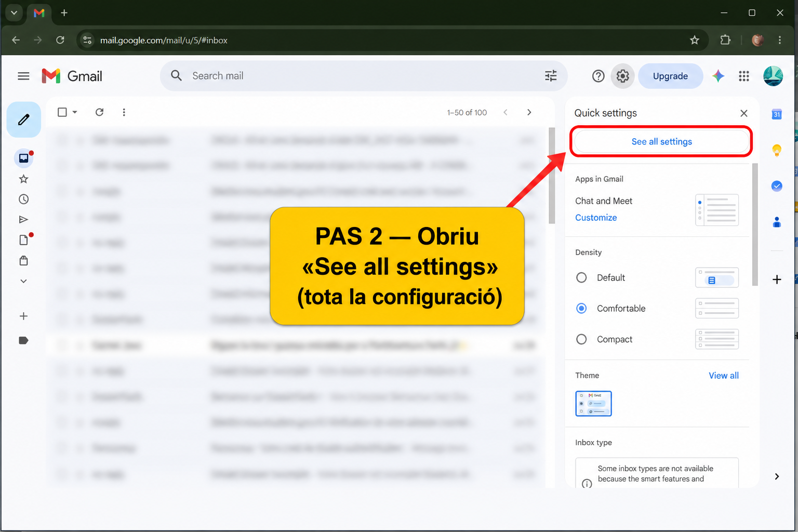Open the Google apps grid
This screenshot has height=532, width=798.
[744, 76]
